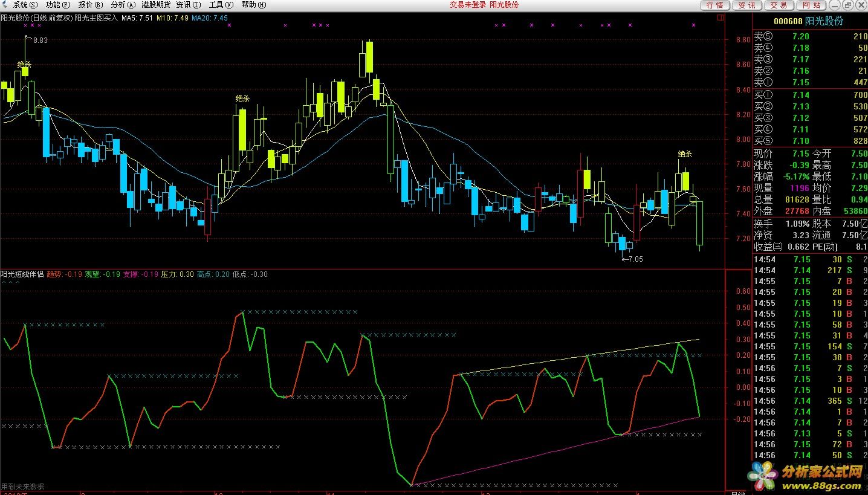868x495 pixels.
Task: Click the 高点: 0.20 indicator value
Action: 213,274
